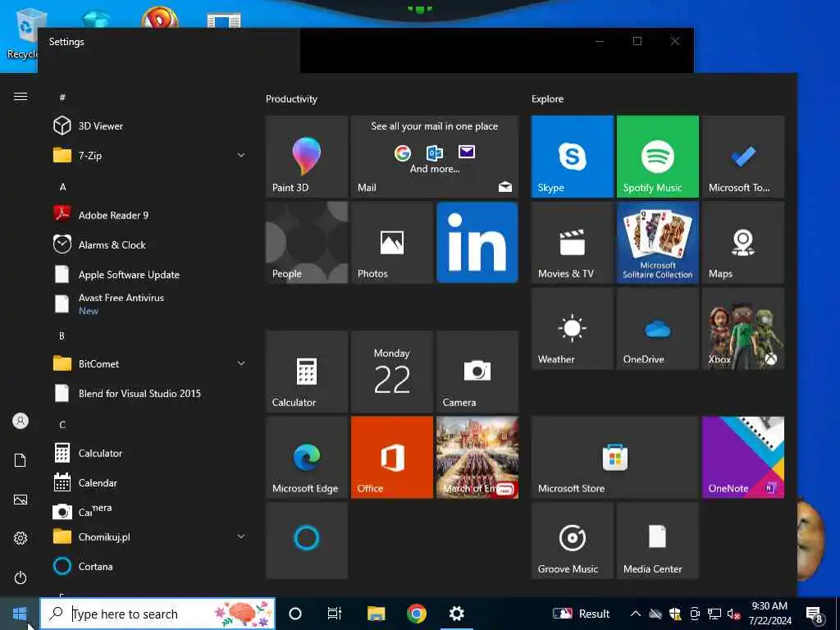Image resolution: width=840 pixels, height=630 pixels.
Task: Click the Windows Start button
Action: click(20, 614)
